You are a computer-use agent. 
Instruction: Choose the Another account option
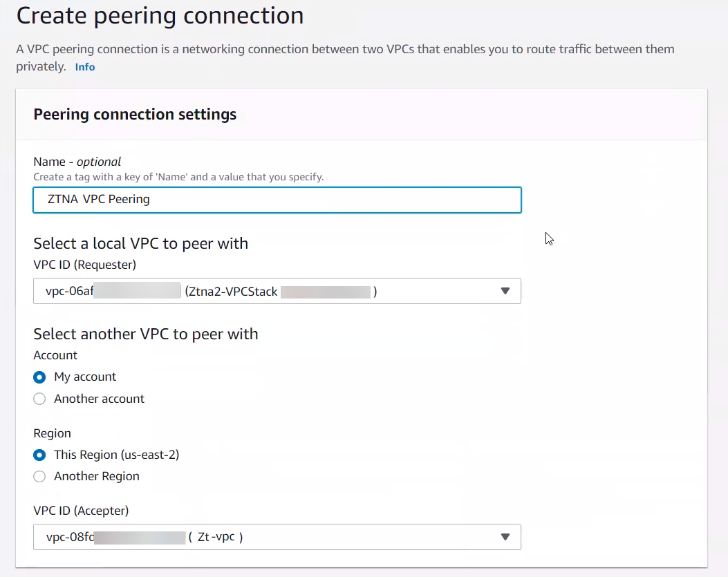click(40, 399)
